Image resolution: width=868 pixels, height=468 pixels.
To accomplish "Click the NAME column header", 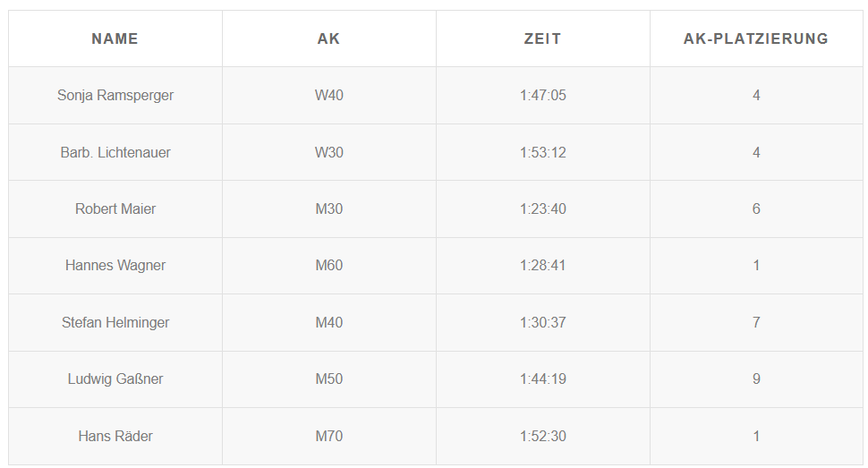I will (x=115, y=38).
